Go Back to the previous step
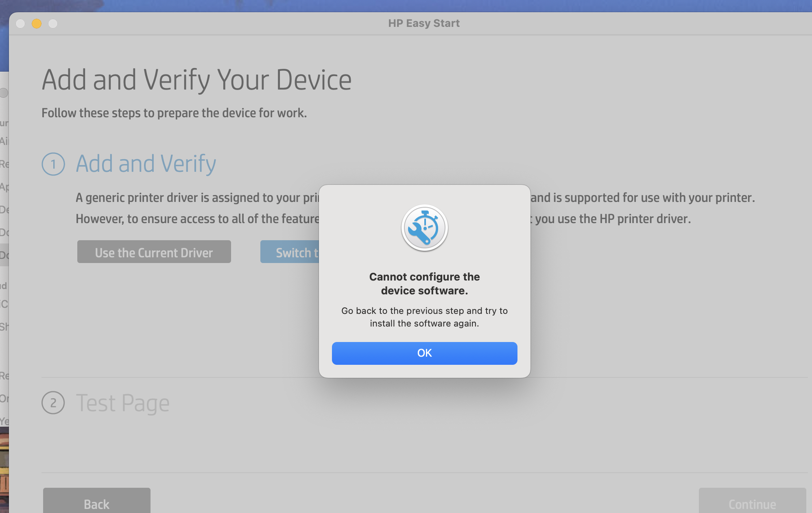812x513 pixels. pyautogui.click(x=96, y=503)
